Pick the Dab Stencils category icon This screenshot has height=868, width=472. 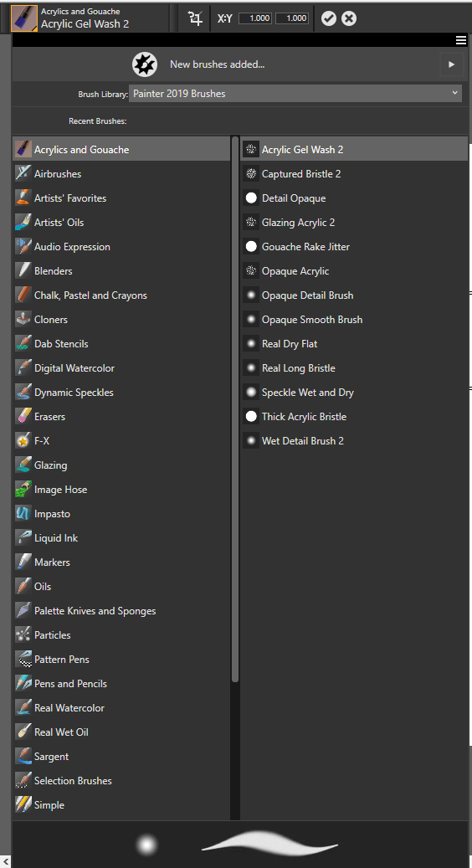coord(23,344)
